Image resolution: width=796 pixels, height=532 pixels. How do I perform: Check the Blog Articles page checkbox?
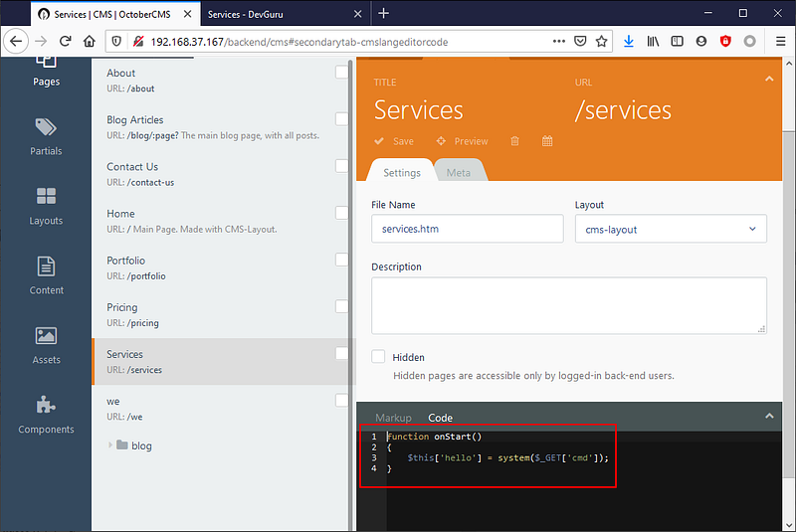[341, 118]
